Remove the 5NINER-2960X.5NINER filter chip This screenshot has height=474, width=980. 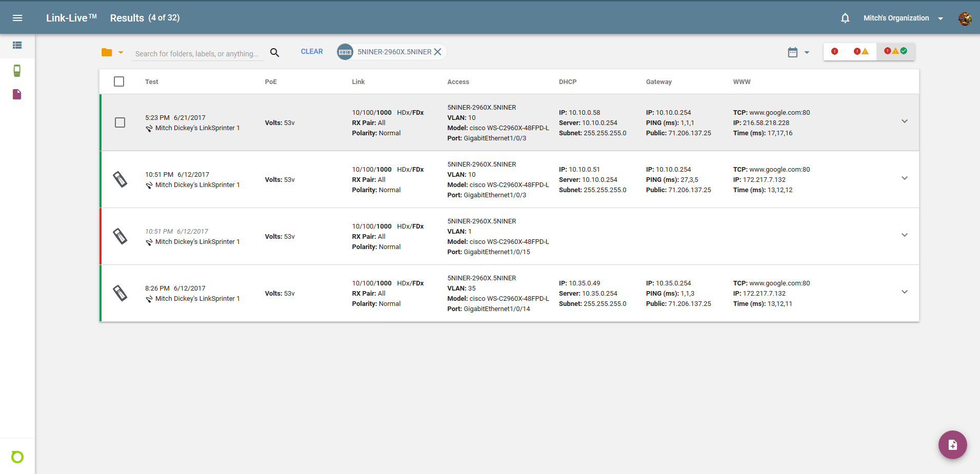437,52
